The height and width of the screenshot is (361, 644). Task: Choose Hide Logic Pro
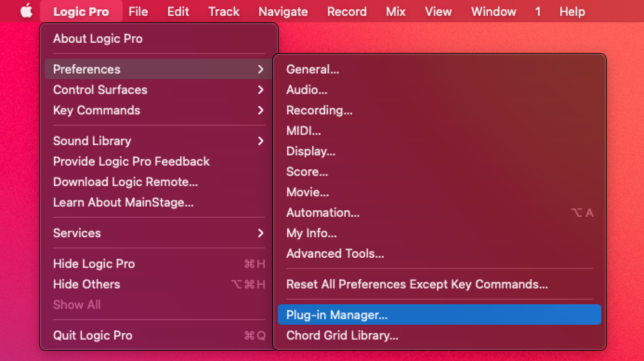click(x=159, y=264)
